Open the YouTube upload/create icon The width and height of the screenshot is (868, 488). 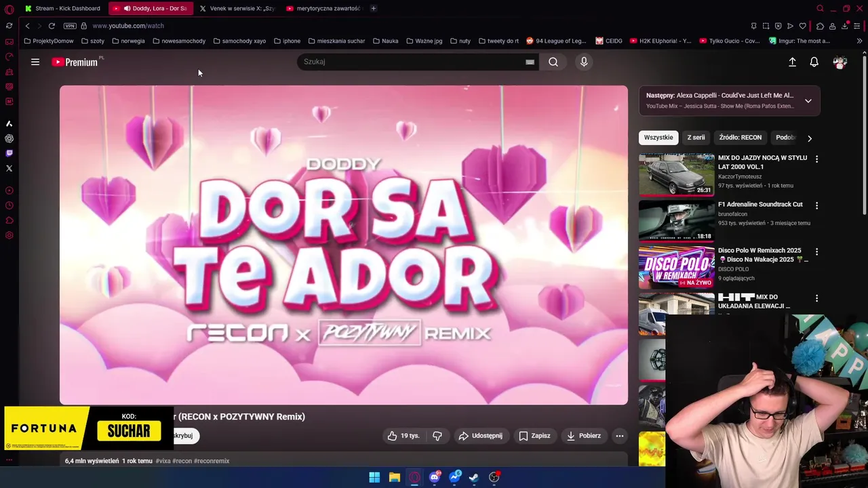point(792,62)
